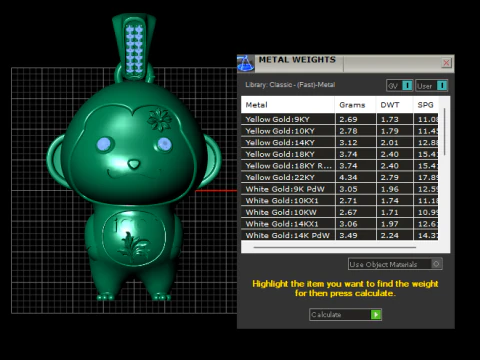480x360 pixels.
Task: Select the Yellow Gold:10KY row
Action: (340, 131)
